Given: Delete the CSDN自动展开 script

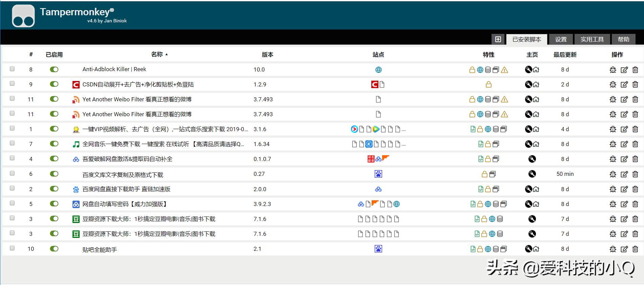Looking at the screenshot, I should (x=635, y=84).
